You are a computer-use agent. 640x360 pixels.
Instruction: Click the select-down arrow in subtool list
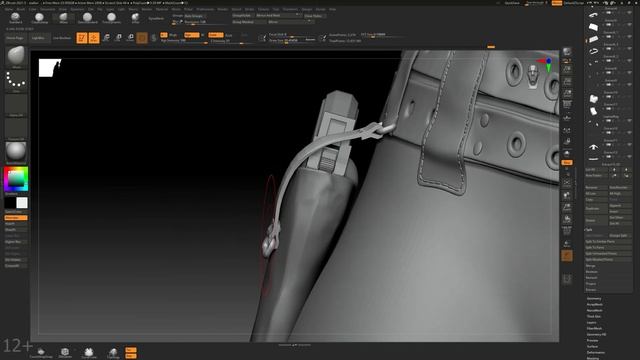[626, 169]
